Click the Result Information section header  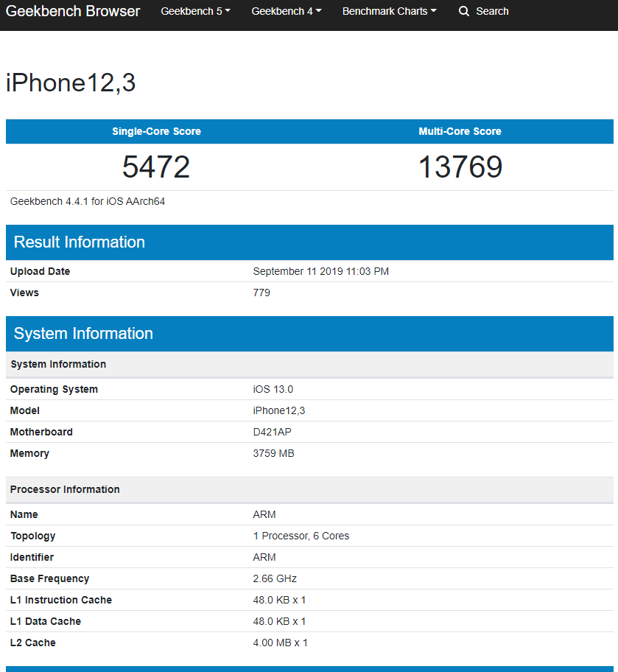pos(309,242)
